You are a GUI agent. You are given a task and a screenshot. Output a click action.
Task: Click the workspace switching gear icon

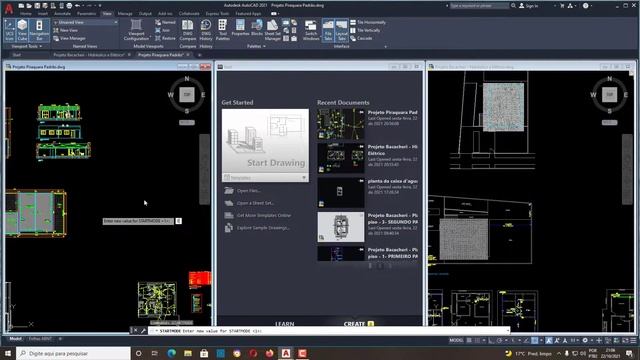(585, 340)
